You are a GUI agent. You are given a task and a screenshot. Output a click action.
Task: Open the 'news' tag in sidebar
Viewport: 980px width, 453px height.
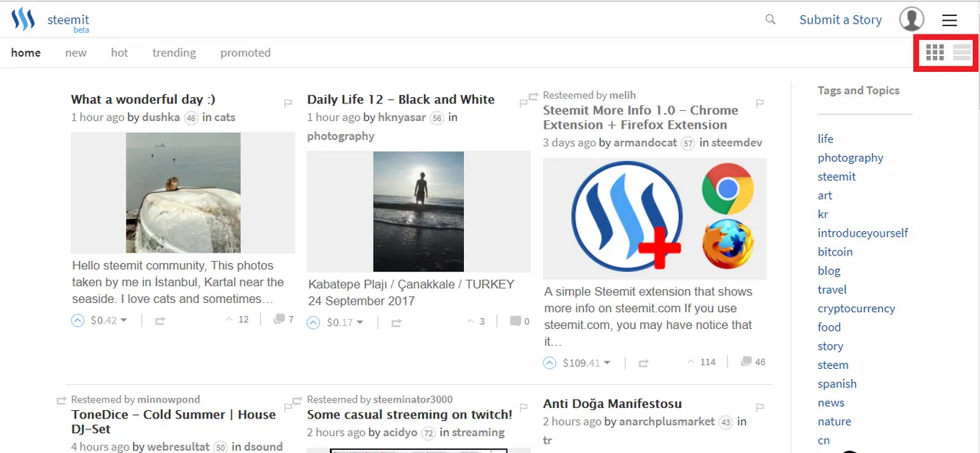[831, 402]
